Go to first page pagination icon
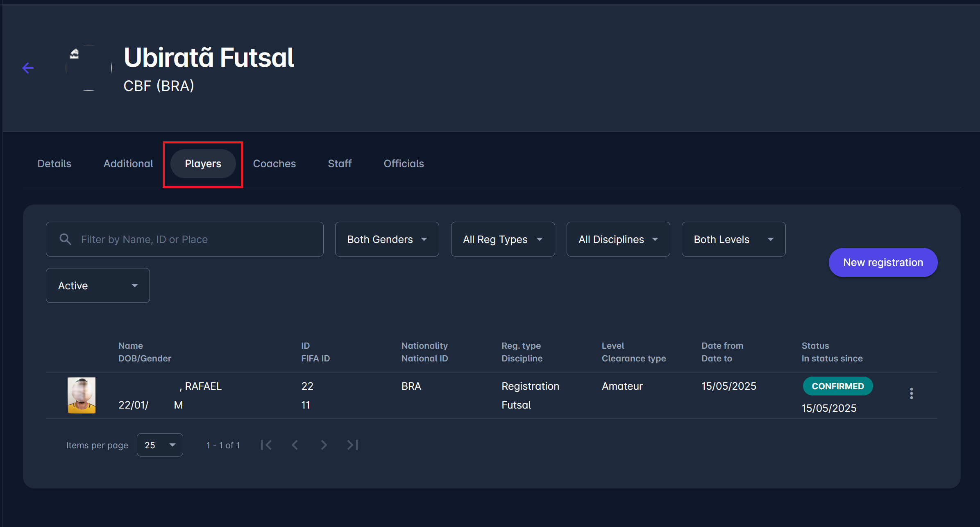Screen dimensions: 980x527 coord(266,445)
